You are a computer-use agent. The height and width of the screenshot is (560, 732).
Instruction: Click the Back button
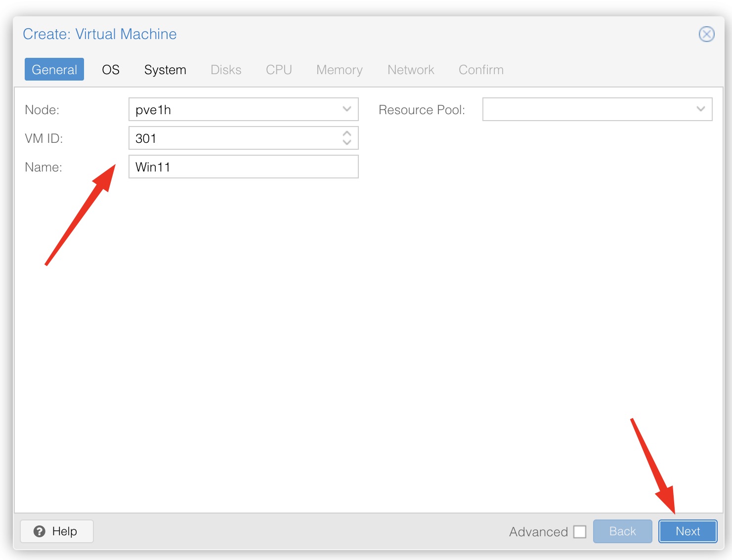(x=622, y=531)
